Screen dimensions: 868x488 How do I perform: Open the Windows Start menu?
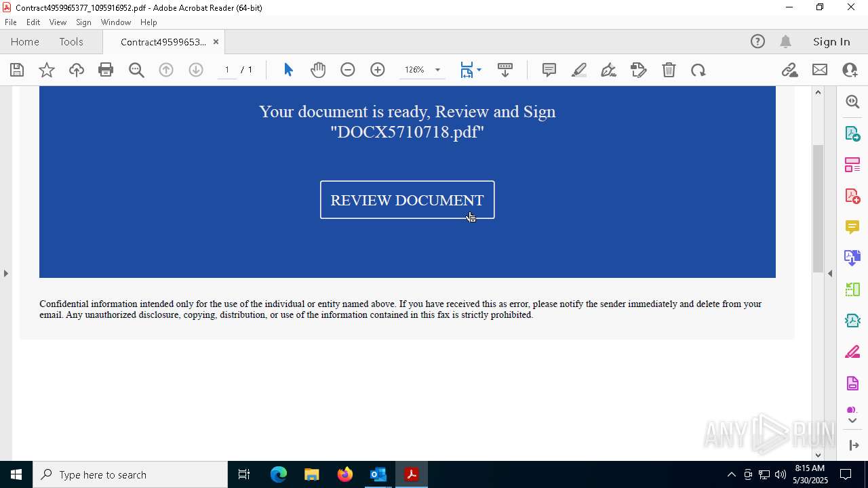pyautogui.click(x=16, y=474)
